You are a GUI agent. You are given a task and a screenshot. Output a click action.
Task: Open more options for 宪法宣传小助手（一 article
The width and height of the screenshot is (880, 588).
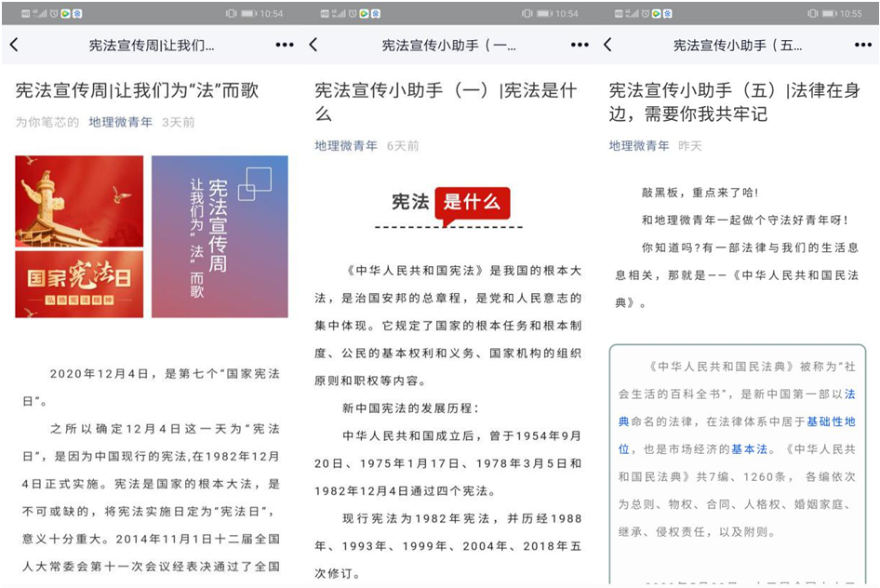[580, 45]
